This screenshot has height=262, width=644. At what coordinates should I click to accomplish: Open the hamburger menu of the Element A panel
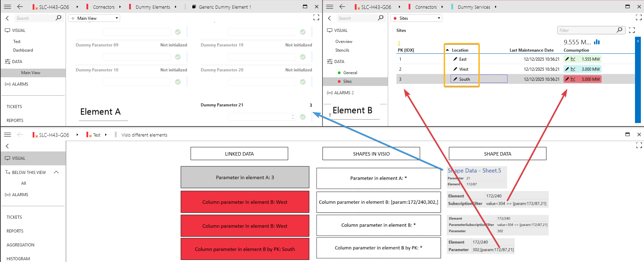7,7
